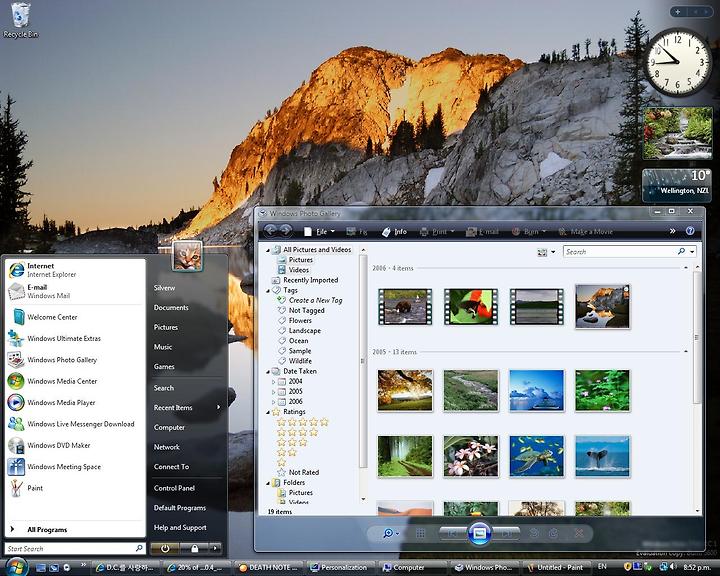Click rotate clockwise icon
Viewport: 720px width, 576px height.
(x=553, y=533)
